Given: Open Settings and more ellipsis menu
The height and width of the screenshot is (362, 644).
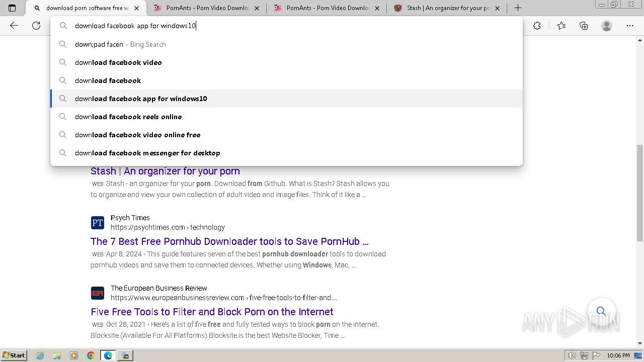Looking at the screenshot, I should point(629,26).
